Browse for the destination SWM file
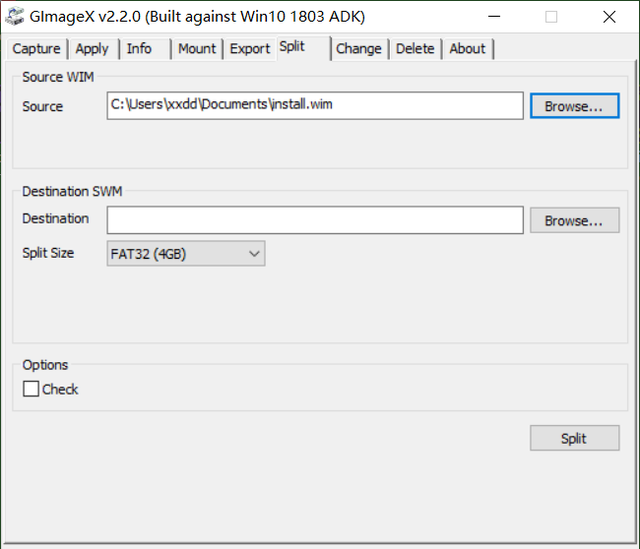 [x=575, y=220]
